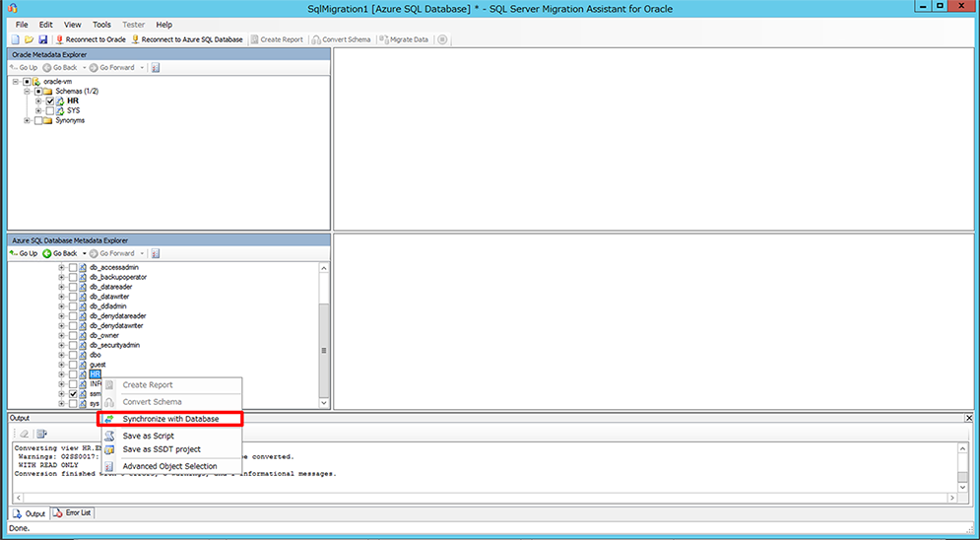Click the Save Project floppy icon
980x540 pixels.
(x=42, y=39)
